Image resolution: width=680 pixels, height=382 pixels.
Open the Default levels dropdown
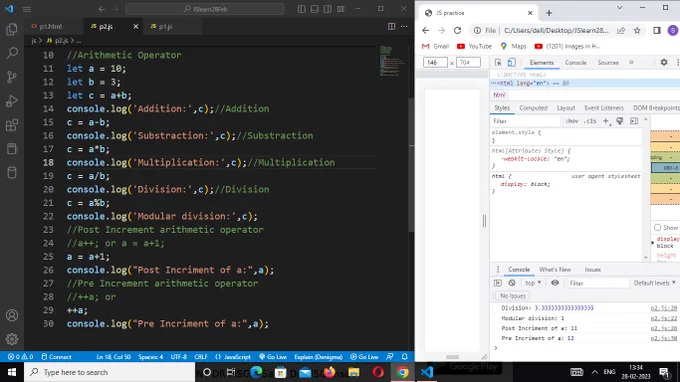(x=654, y=283)
